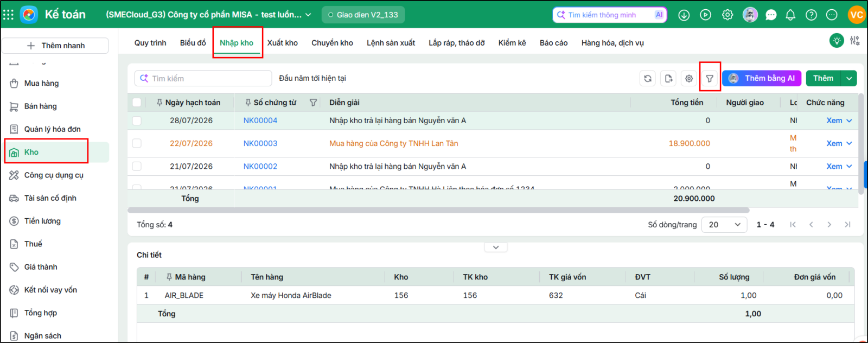
Task: Export the list with the export icon
Action: point(668,79)
